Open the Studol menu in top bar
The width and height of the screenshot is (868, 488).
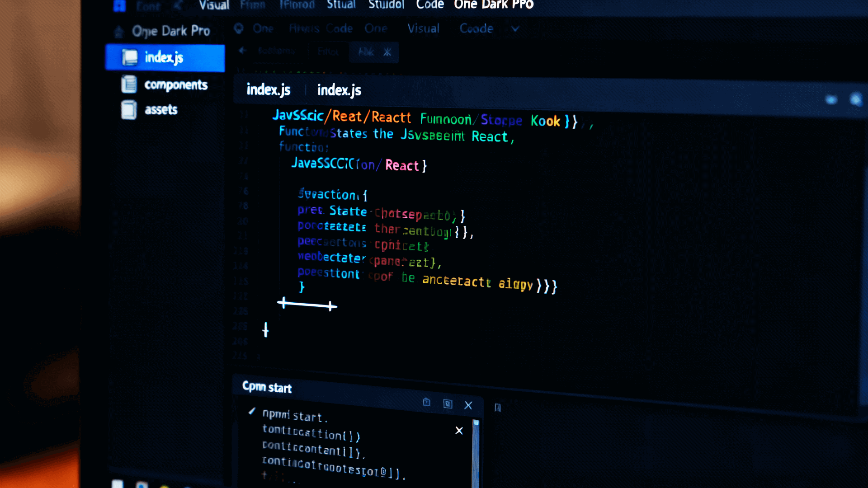point(387,5)
